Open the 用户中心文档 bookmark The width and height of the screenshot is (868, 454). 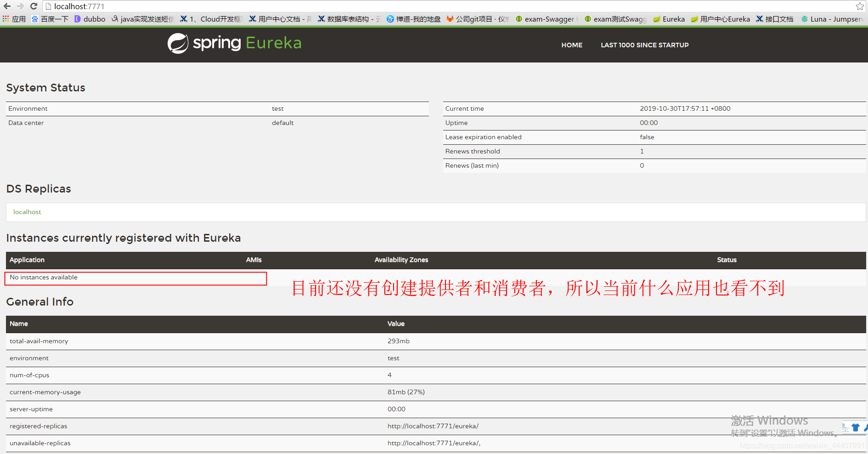pyautogui.click(x=280, y=19)
